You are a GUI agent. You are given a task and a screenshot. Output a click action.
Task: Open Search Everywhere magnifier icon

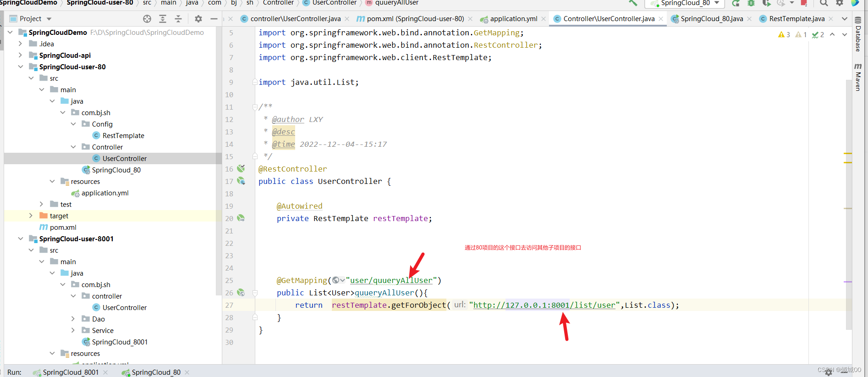pyautogui.click(x=824, y=3)
